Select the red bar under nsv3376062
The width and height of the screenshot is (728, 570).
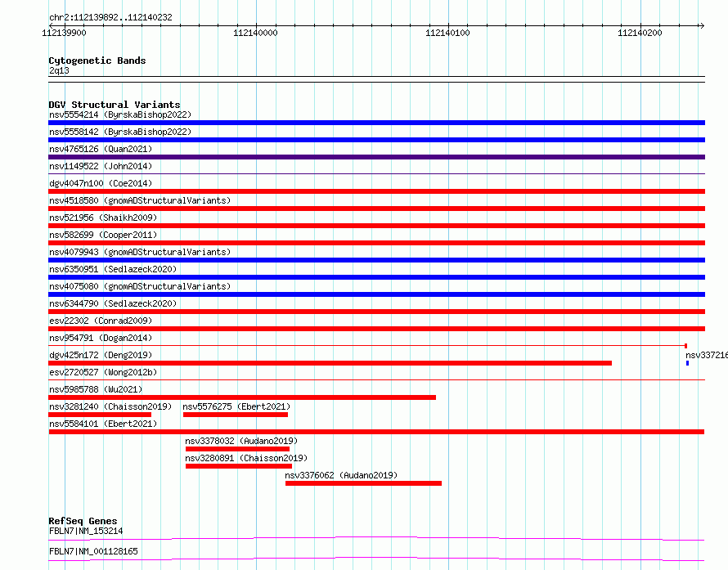coord(363,483)
